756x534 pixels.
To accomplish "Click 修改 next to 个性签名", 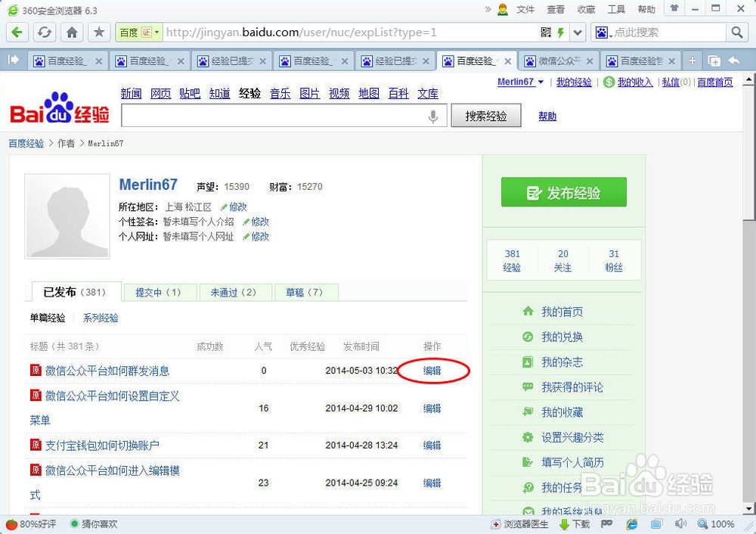I will point(260,222).
